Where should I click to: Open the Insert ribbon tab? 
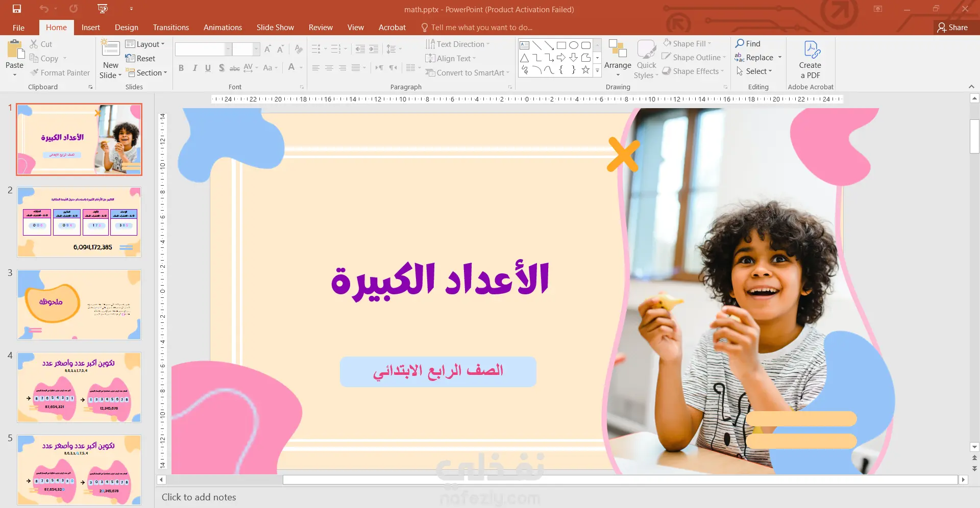tap(91, 28)
